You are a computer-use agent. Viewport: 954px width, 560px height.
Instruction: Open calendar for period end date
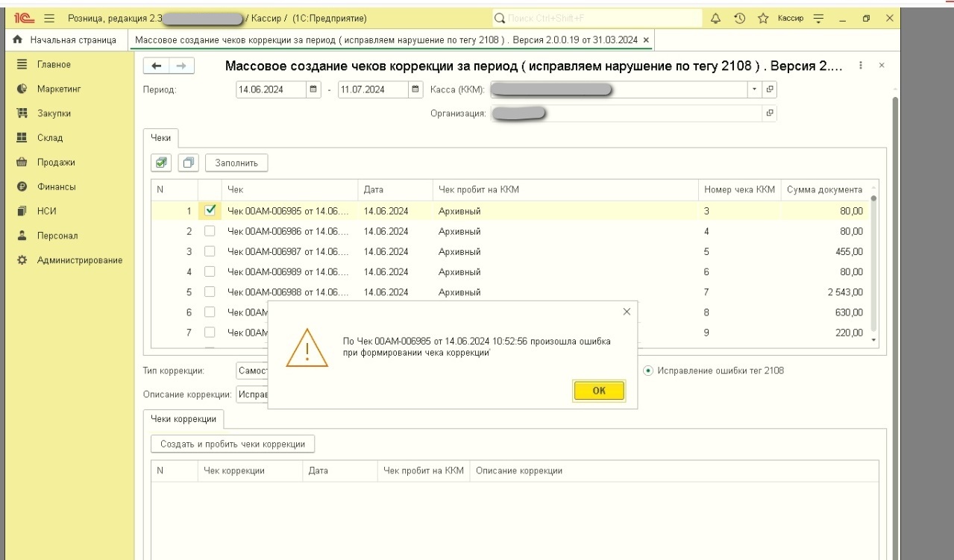click(416, 89)
